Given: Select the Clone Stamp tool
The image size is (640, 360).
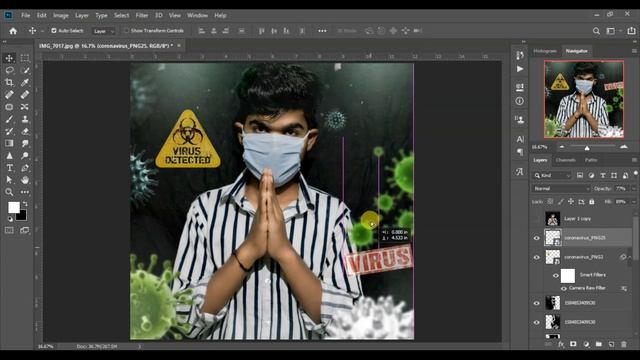Looking at the screenshot, I should (24, 119).
